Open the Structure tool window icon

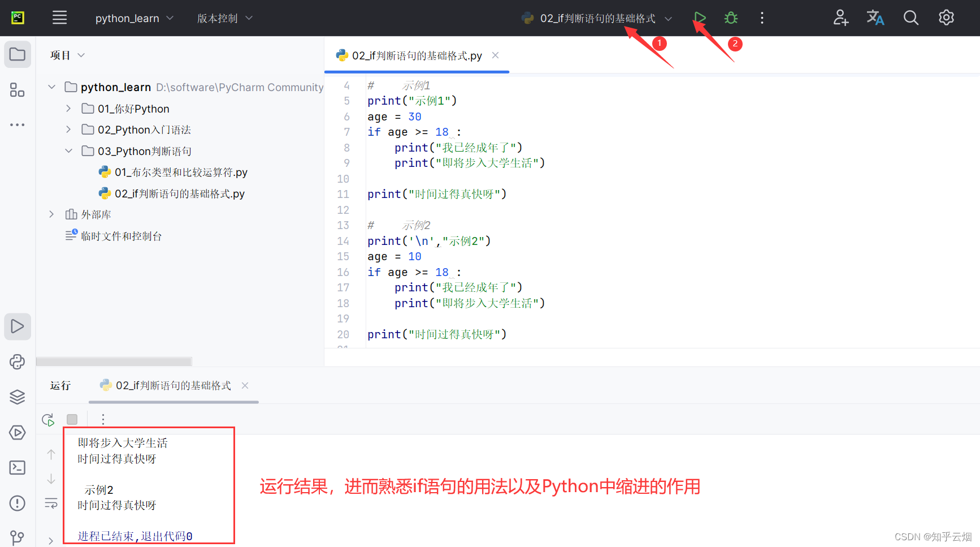18,90
